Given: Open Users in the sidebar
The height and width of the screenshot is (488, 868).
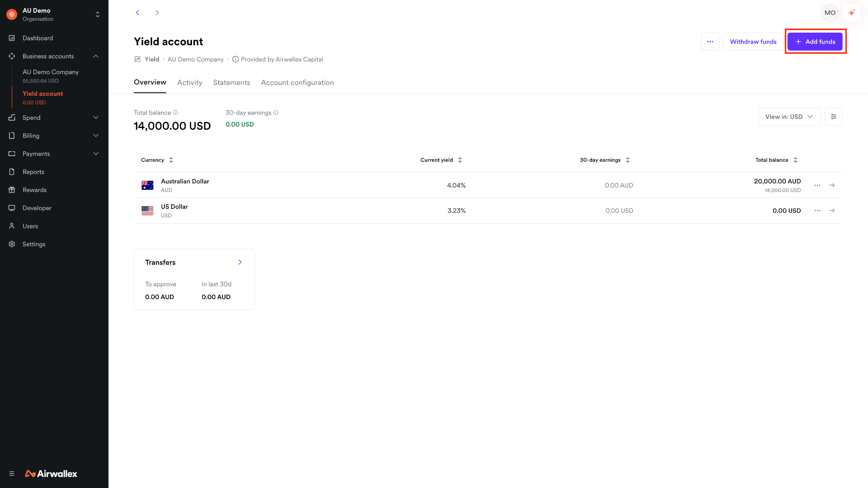Looking at the screenshot, I should point(31,226).
